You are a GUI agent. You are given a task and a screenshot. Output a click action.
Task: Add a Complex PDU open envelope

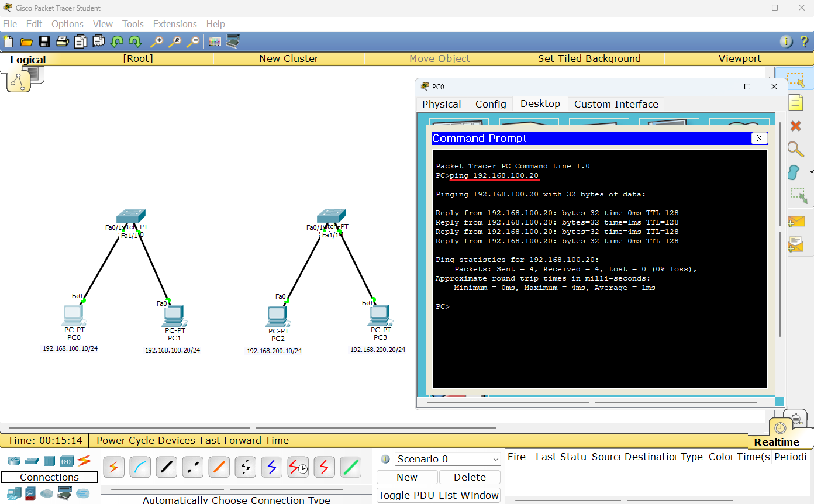click(x=796, y=244)
